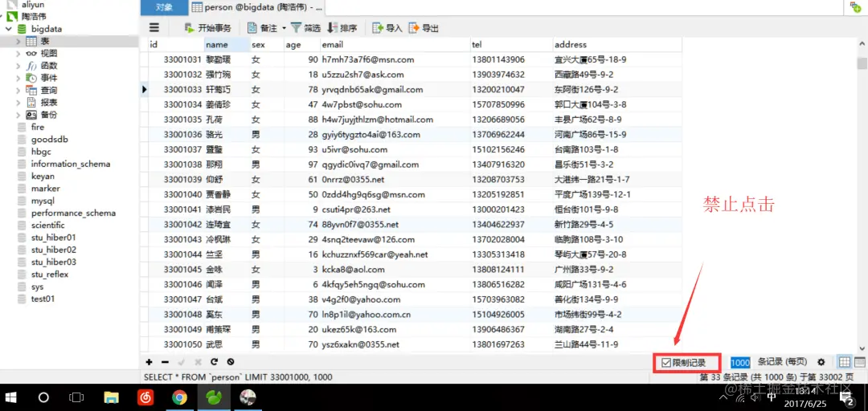Select the 陶浩伟 connection

34,17
